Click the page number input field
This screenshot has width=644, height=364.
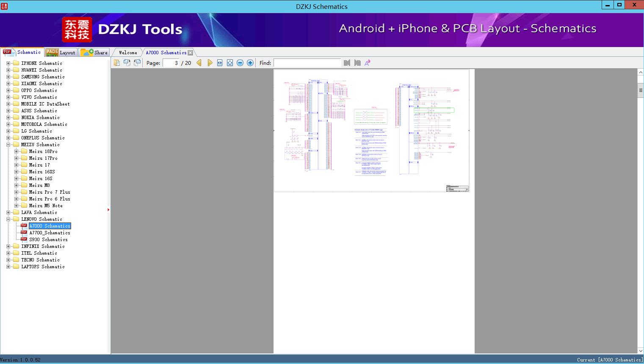click(171, 63)
